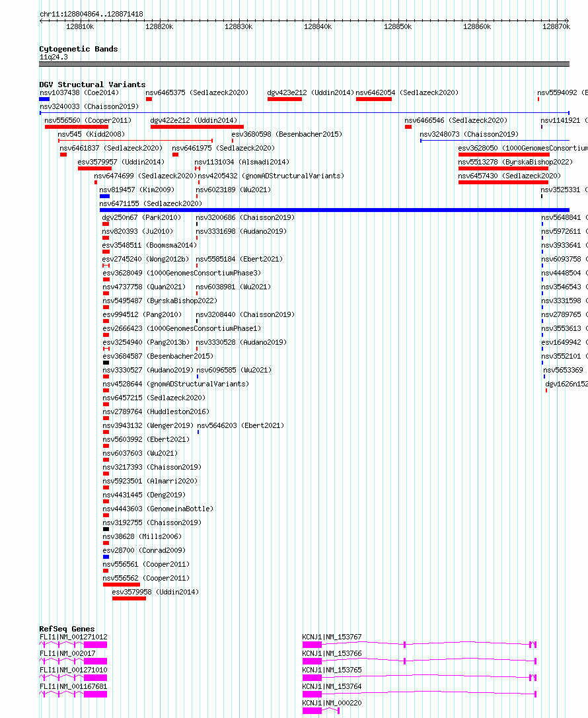Open FLI1|NM_001271012 gene transcript
This screenshot has width=588, height=718.
(x=73, y=645)
